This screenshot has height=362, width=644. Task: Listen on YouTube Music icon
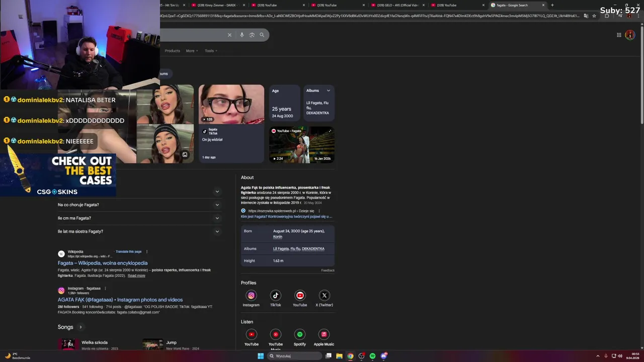coord(275,334)
